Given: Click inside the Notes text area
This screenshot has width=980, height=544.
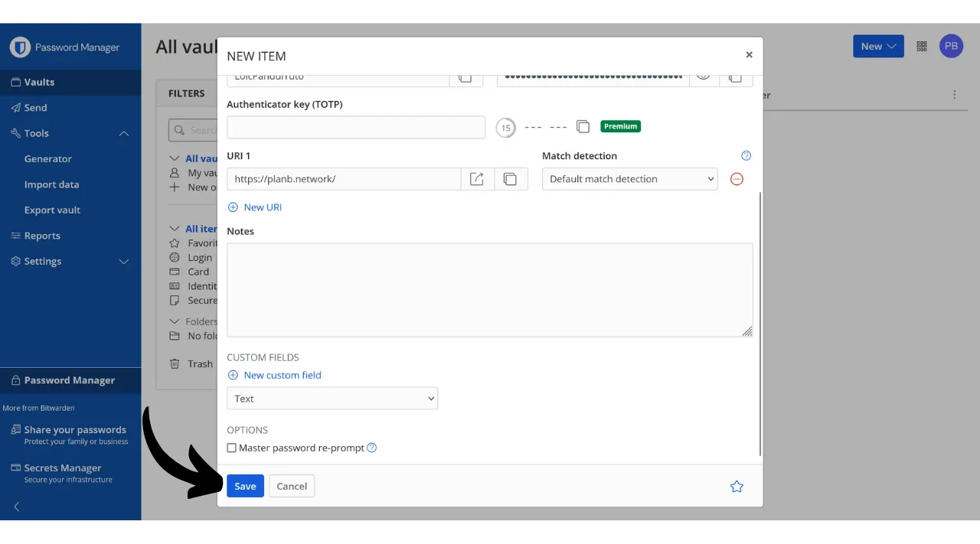Looking at the screenshot, I should pyautogui.click(x=489, y=290).
